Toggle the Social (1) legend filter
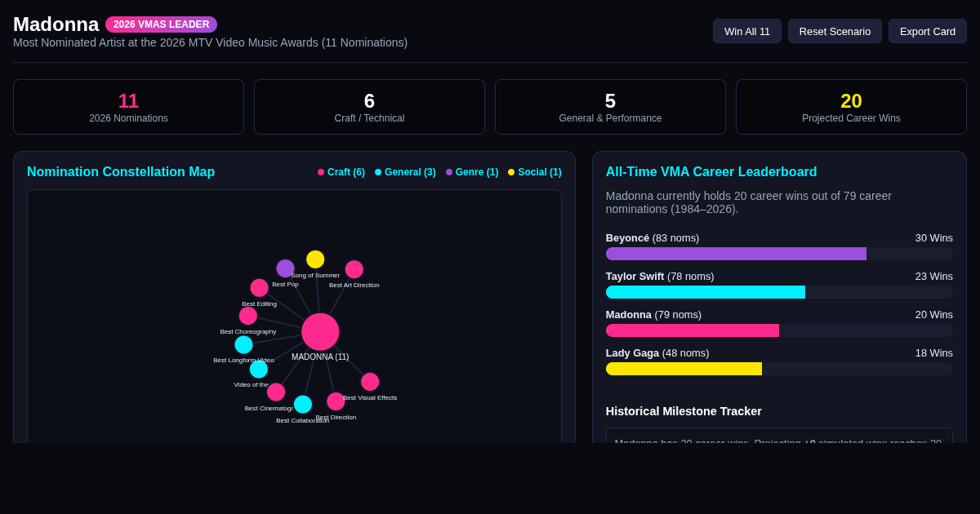Viewport: 980px width, 514px height. [535, 172]
